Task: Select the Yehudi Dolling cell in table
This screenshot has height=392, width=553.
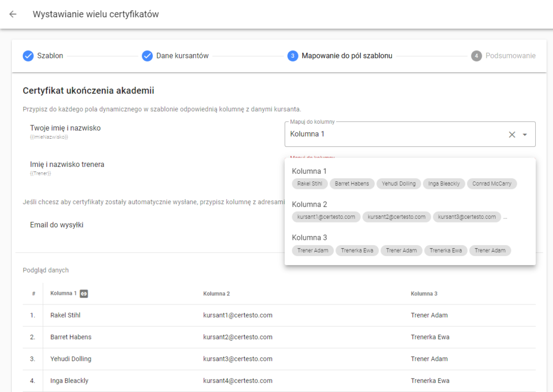Action: [71, 359]
